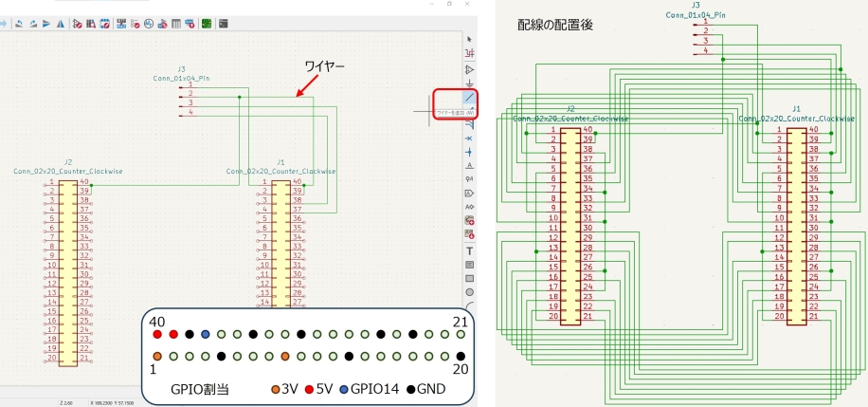Choose the add symbol tool
Image resolution: width=868 pixels, height=407 pixels.
point(470,69)
